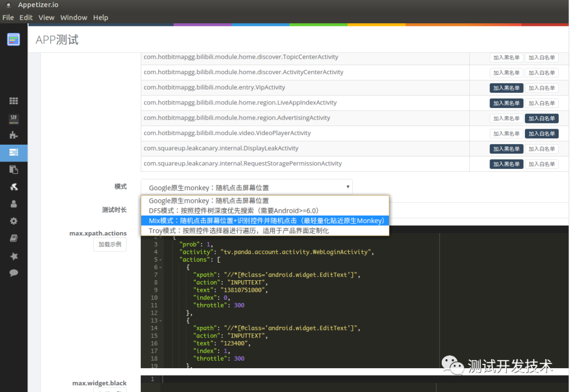Add ActivityCenterActivity to whitelist

pyautogui.click(x=542, y=73)
